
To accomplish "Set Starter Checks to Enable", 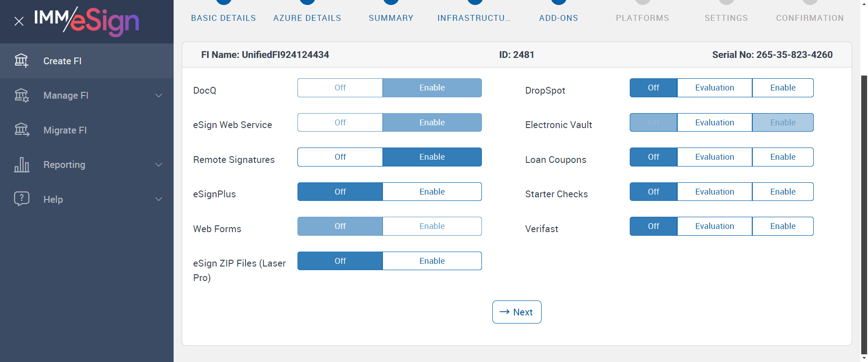I will pos(783,192).
